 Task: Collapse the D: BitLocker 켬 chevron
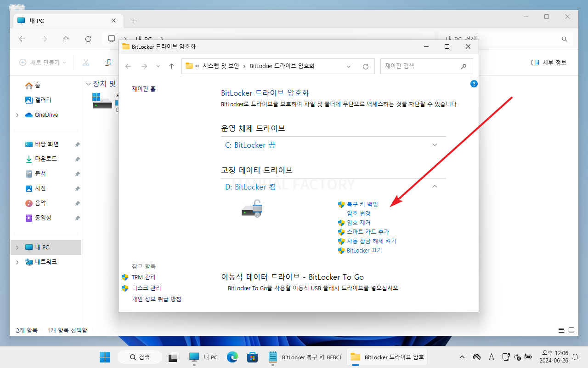point(435,187)
